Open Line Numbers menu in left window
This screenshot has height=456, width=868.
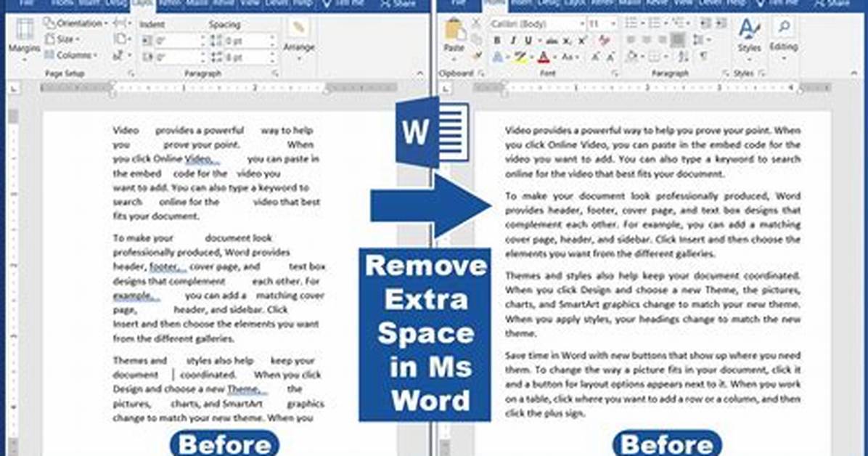pos(121,39)
